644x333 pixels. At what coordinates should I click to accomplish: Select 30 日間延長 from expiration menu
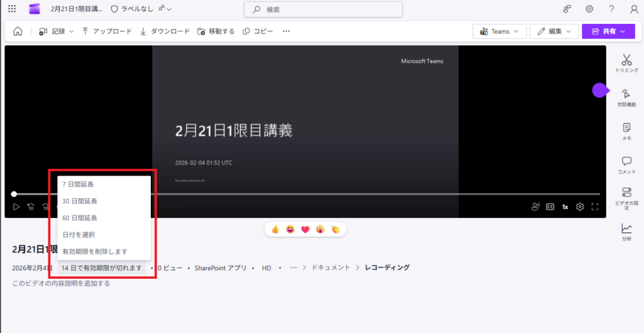(x=80, y=201)
